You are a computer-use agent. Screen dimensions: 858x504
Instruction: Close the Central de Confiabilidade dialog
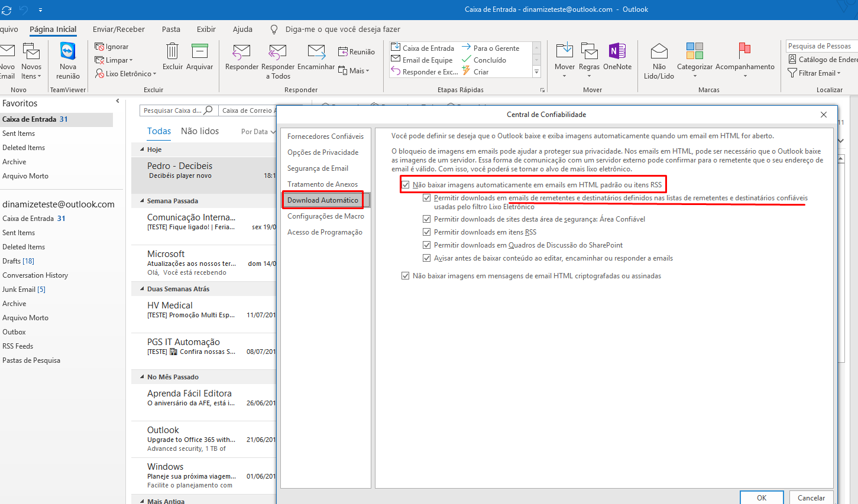coord(824,115)
